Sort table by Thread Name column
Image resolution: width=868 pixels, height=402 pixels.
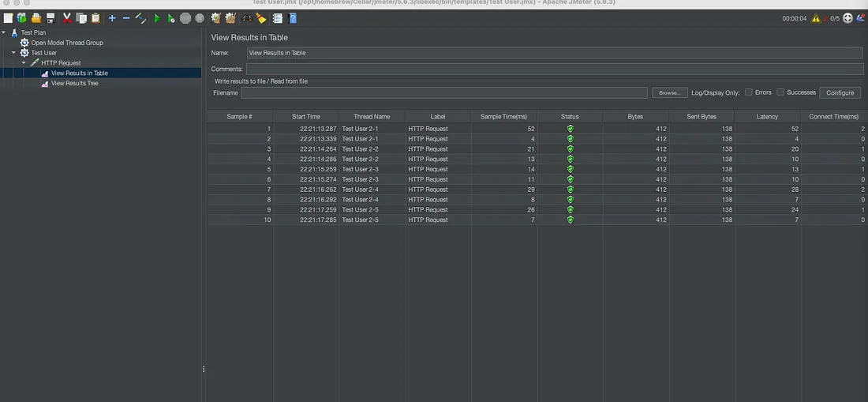click(x=372, y=117)
